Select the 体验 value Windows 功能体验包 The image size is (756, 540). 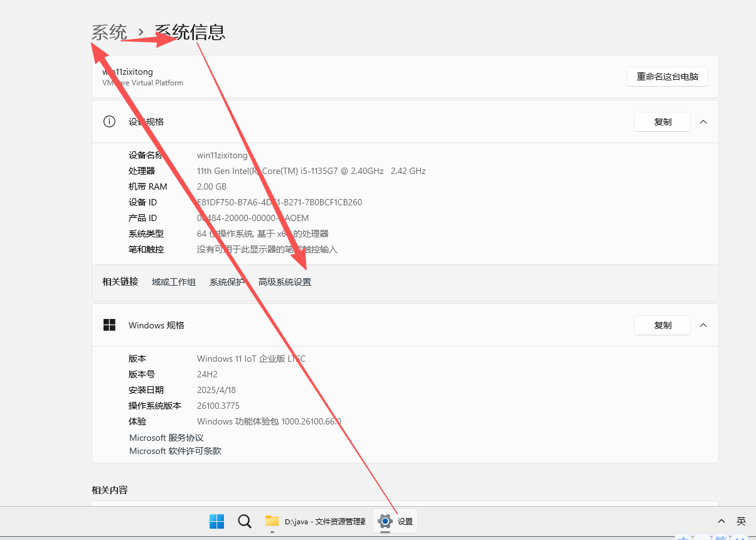point(269,421)
